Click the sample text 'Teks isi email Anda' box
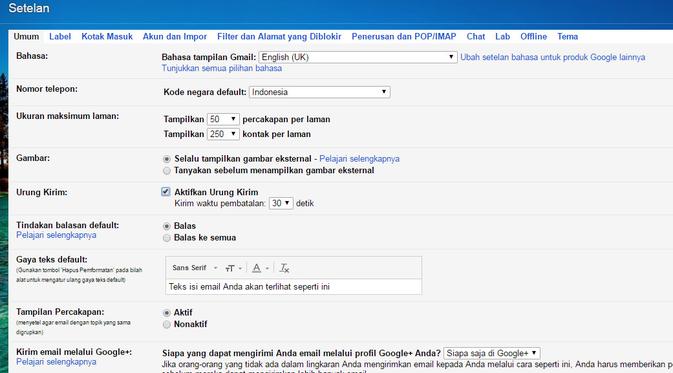The width and height of the screenshot is (673, 373). [x=293, y=287]
